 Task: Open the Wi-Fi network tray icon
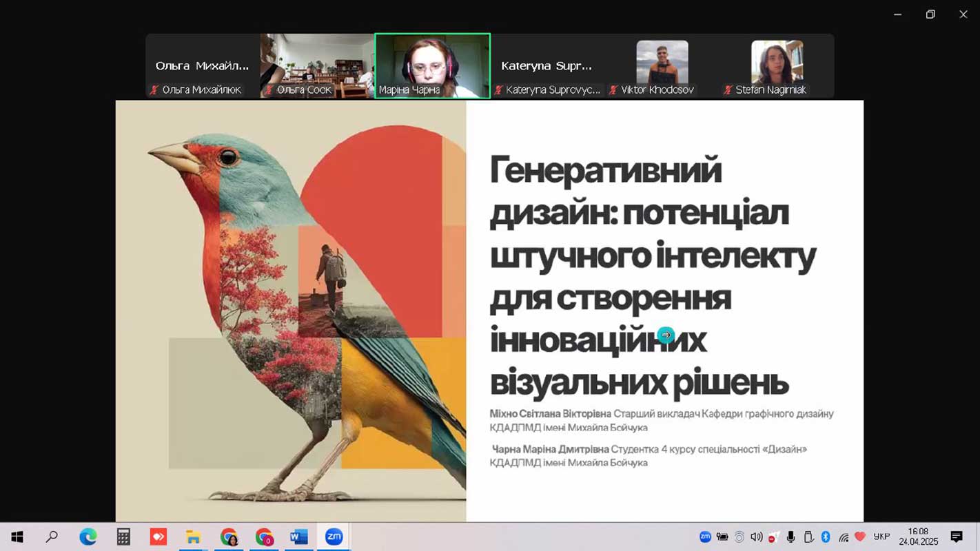coord(843,537)
